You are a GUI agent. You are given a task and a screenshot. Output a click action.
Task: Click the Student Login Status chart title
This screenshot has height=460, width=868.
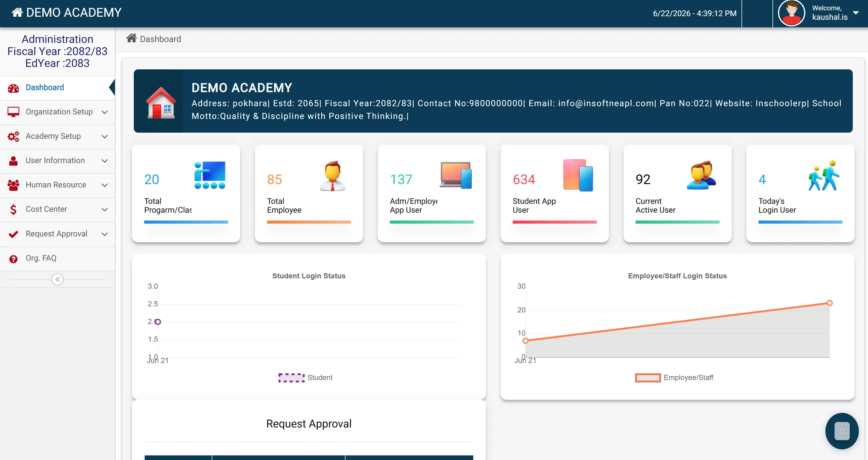(309, 276)
